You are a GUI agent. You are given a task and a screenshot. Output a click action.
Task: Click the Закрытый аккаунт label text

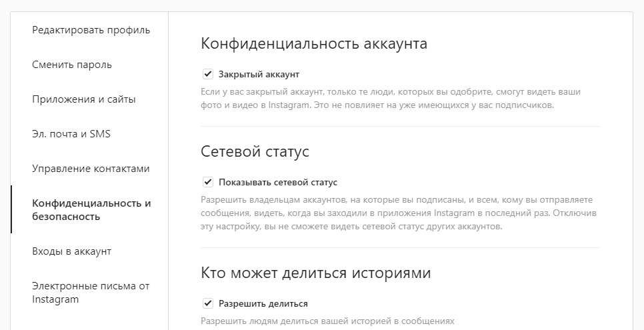click(259, 75)
